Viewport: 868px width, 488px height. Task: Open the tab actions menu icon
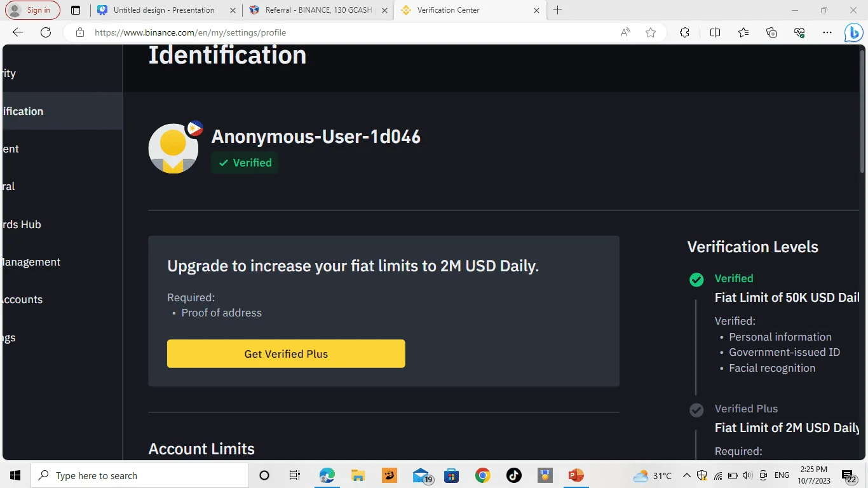76,10
